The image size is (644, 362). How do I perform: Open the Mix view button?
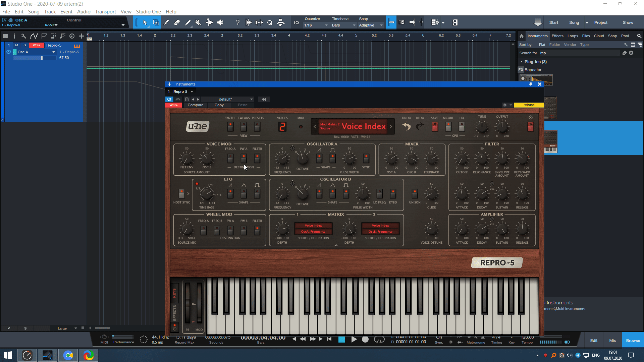[612, 341]
